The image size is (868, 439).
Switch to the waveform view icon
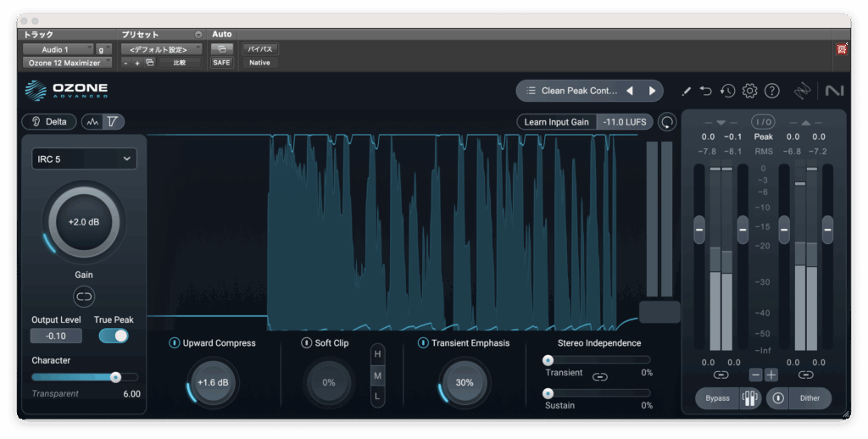(92, 122)
